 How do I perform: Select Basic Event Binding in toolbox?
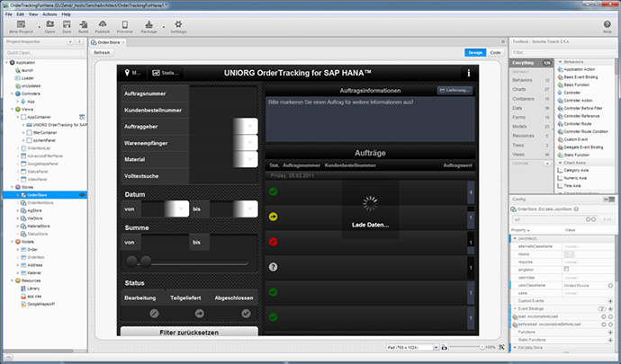point(580,77)
